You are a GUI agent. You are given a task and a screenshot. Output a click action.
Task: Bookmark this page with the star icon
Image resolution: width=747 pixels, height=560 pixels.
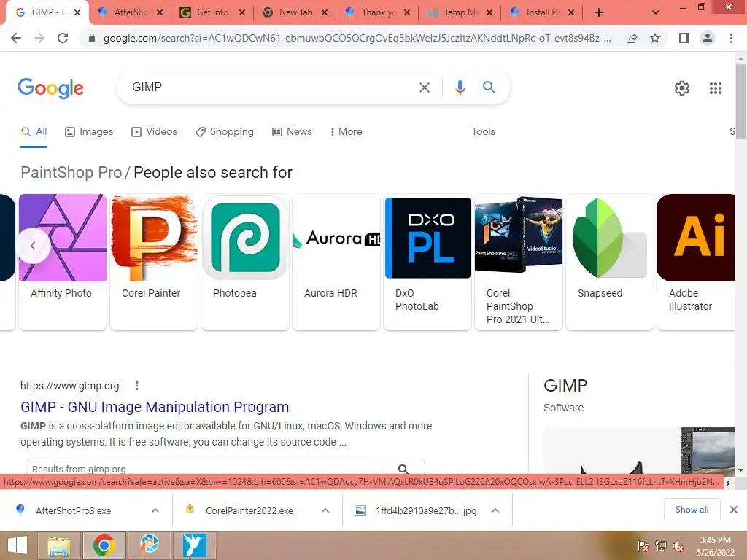655,38
